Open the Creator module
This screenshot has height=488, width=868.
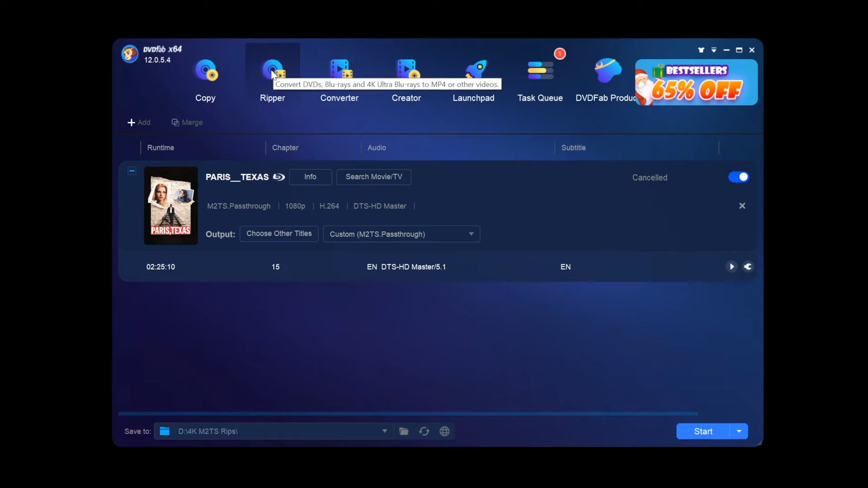tap(406, 80)
